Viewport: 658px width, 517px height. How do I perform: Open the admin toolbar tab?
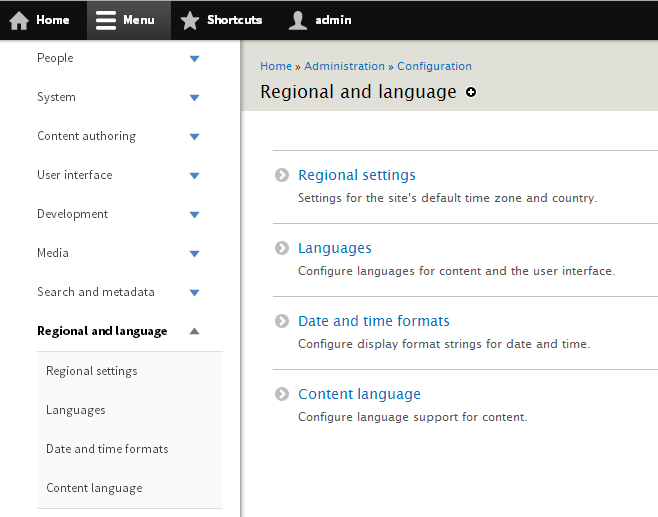tap(320, 20)
